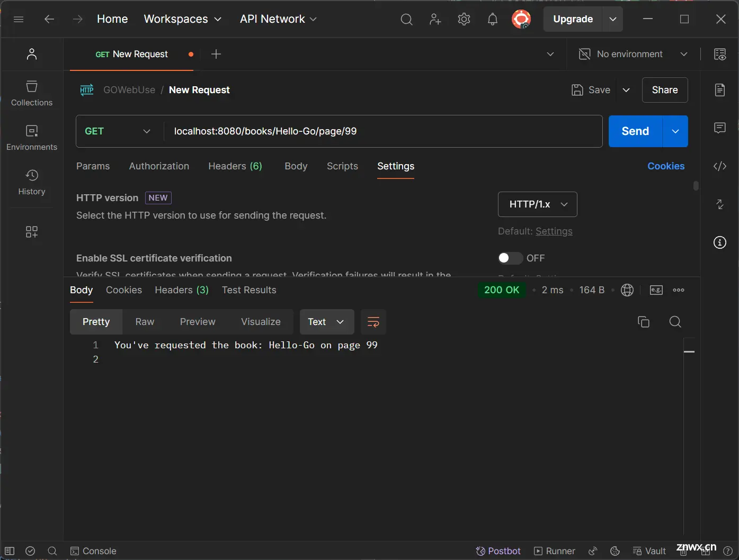Open the Save options dropdown arrow

tap(626, 90)
